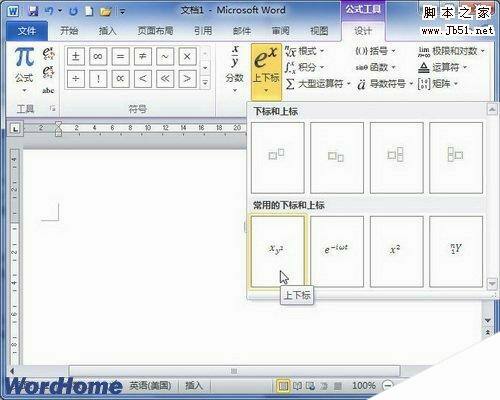Open the 极限和对数 dropdown

451,51
